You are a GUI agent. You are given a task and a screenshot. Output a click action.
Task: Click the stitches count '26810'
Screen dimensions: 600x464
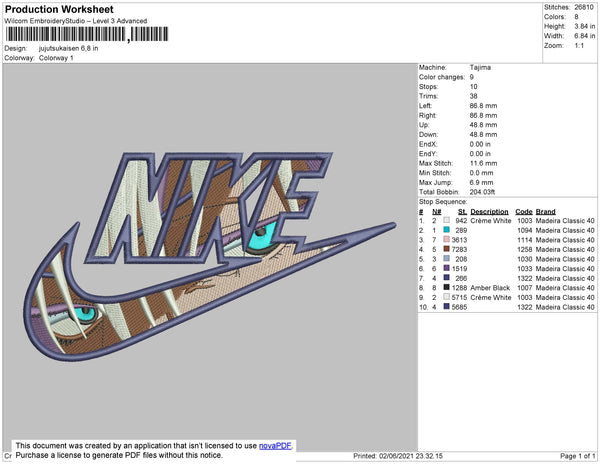(584, 7)
